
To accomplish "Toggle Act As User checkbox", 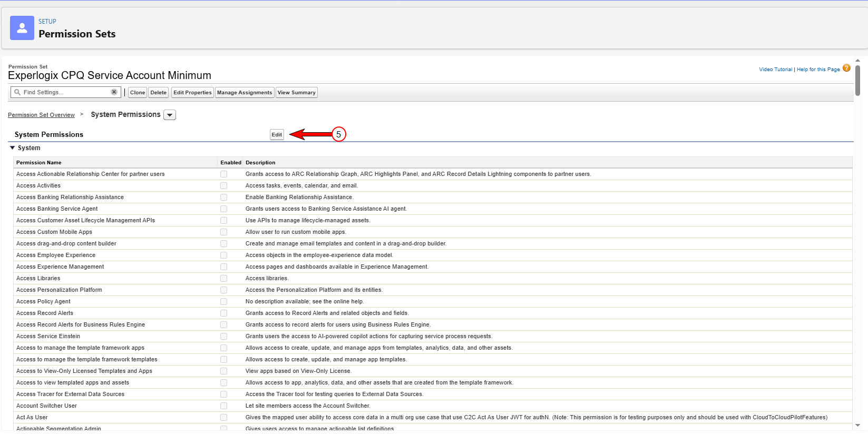I will [x=223, y=418].
